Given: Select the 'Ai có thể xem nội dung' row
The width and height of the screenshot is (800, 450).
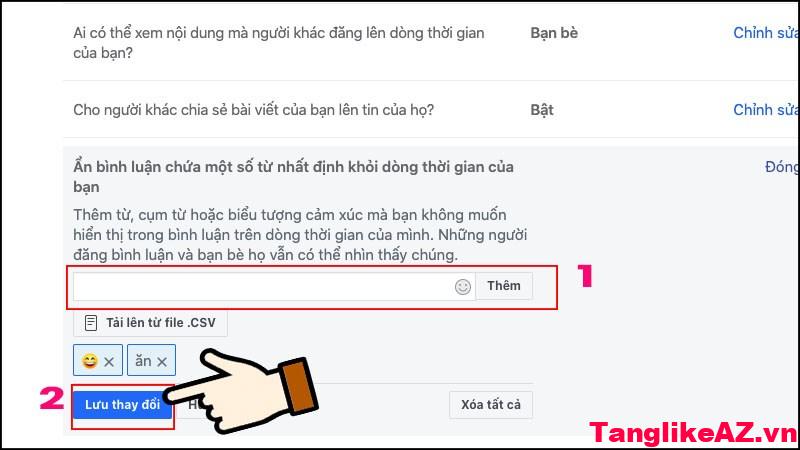Looking at the screenshot, I should [x=431, y=43].
